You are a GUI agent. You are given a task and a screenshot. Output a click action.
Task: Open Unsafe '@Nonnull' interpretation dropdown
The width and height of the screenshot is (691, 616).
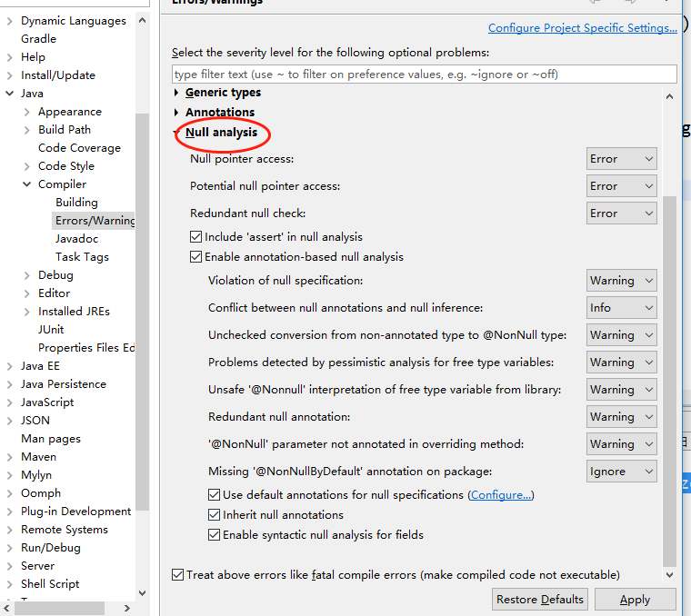[x=621, y=390]
